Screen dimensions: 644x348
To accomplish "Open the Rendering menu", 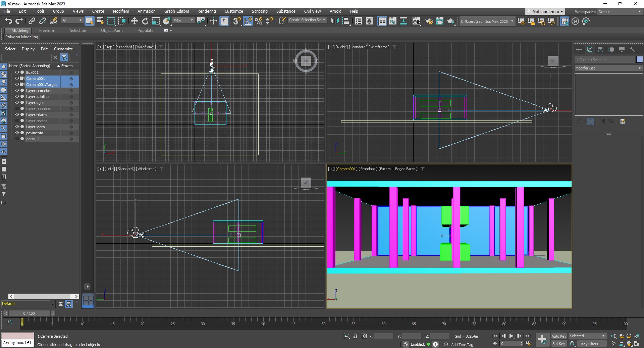I will coord(206,11).
